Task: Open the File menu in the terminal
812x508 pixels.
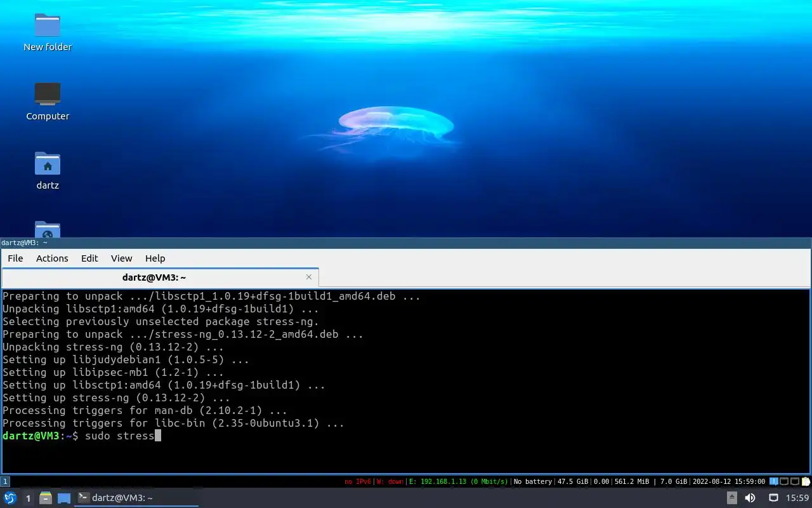Action: coord(15,258)
